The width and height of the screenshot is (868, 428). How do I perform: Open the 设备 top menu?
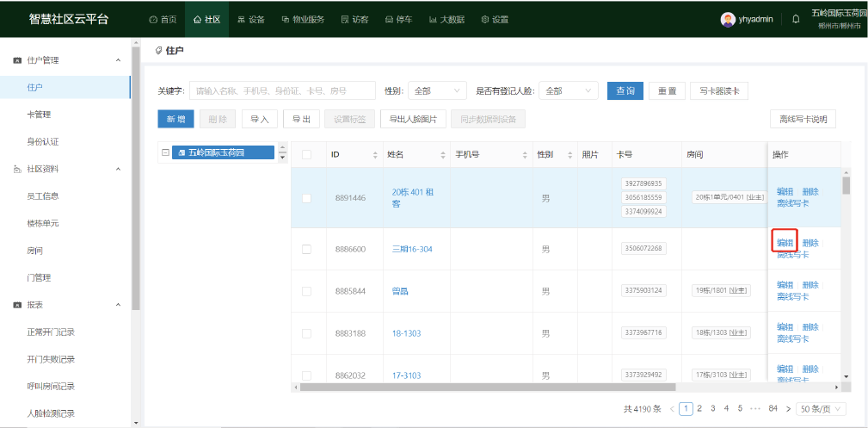pos(250,19)
